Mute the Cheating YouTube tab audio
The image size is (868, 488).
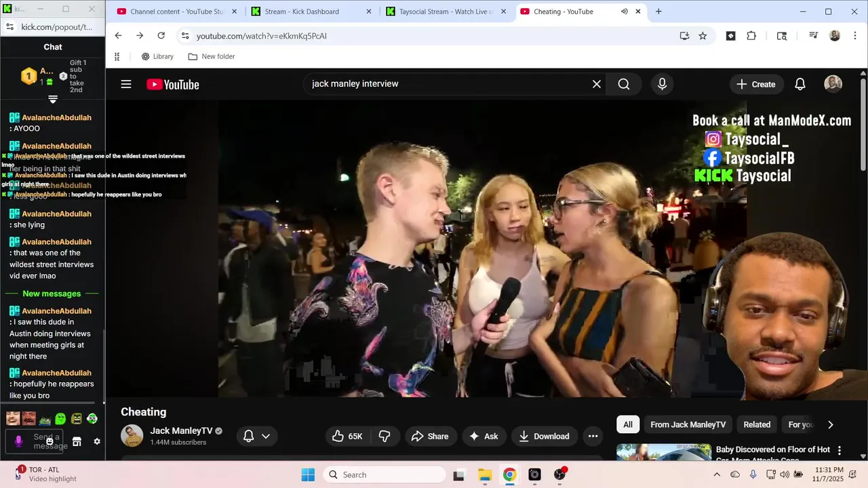pos(624,12)
